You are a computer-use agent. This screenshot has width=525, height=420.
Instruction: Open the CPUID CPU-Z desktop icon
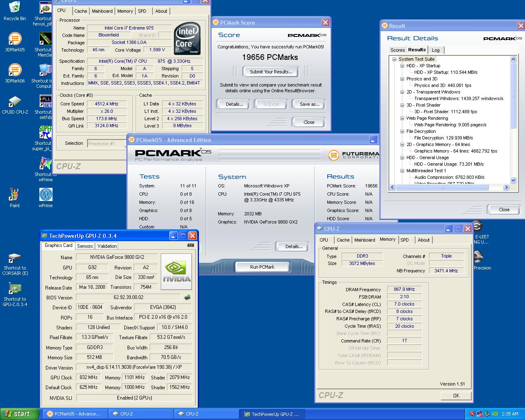(15, 104)
